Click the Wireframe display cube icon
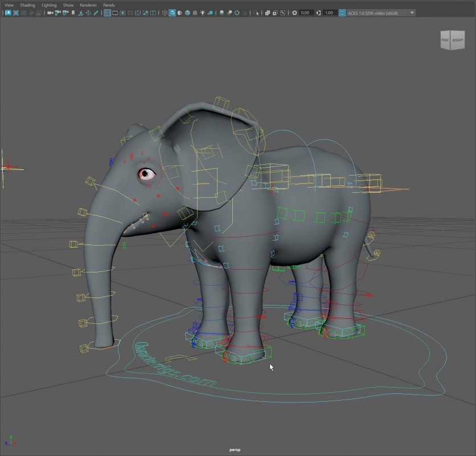 click(165, 13)
